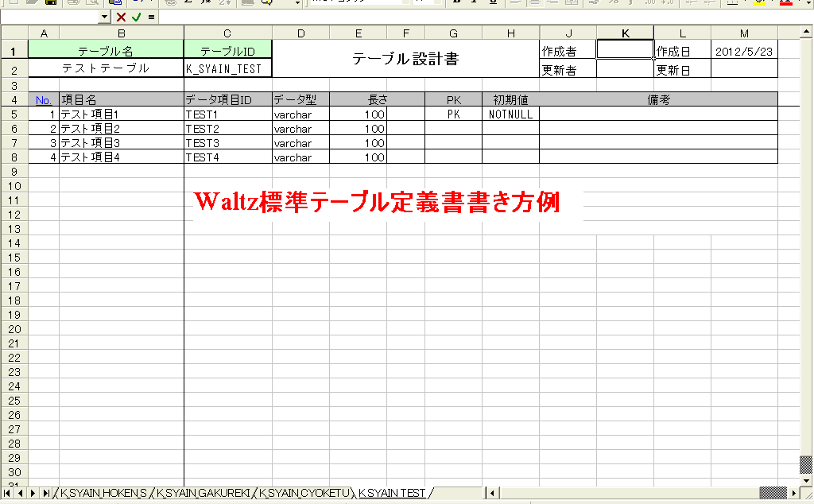Click cell containing K_SYAIN_TEST table ID
The height and width of the screenshot is (504, 814).
pyautogui.click(x=227, y=69)
